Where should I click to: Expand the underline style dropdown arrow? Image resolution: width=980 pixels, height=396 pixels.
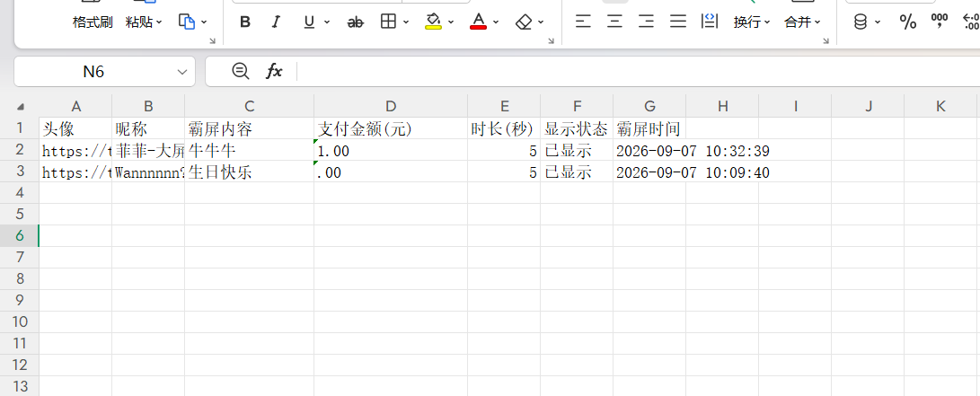326,22
